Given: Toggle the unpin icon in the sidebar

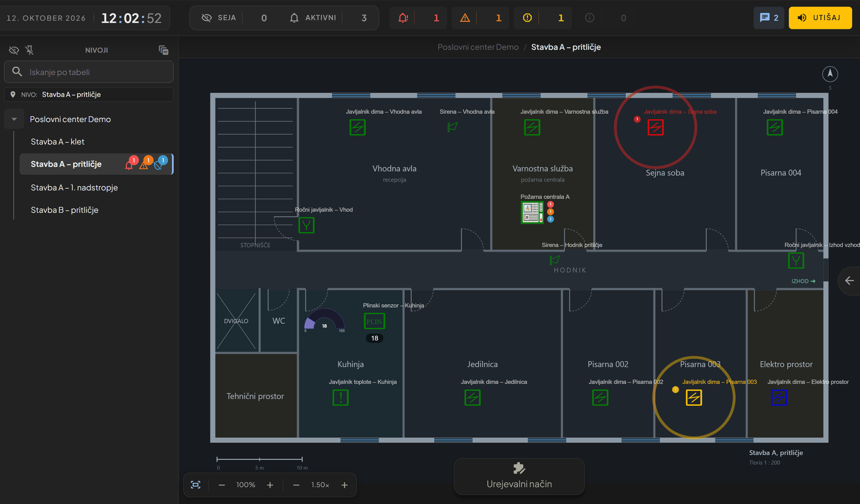Looking at the screenshot, I should tap(30, 50).
